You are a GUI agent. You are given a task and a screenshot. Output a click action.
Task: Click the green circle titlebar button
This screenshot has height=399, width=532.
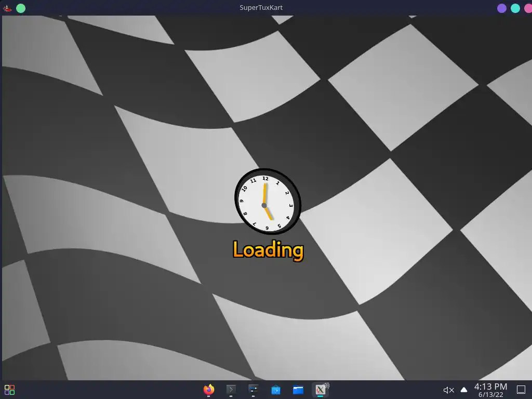[21, 8]
